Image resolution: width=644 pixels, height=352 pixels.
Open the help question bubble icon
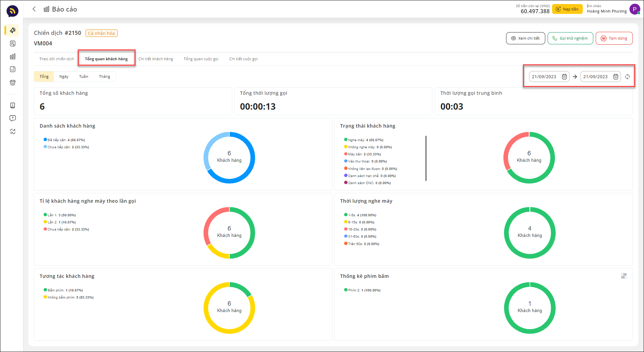(x=13, y=118)
